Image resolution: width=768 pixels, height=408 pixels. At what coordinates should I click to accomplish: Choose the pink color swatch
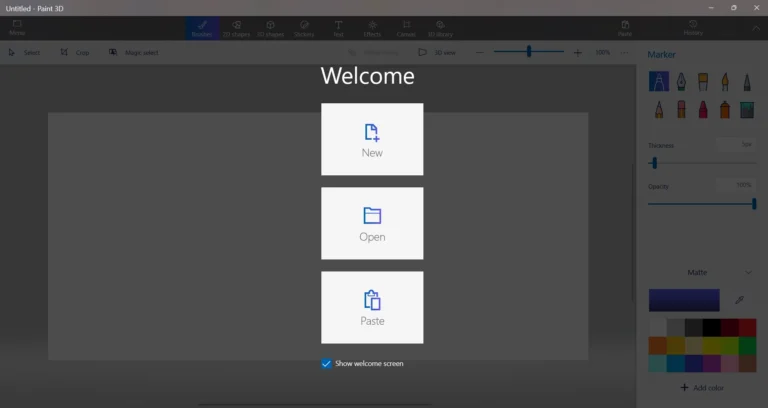[729, 363]
